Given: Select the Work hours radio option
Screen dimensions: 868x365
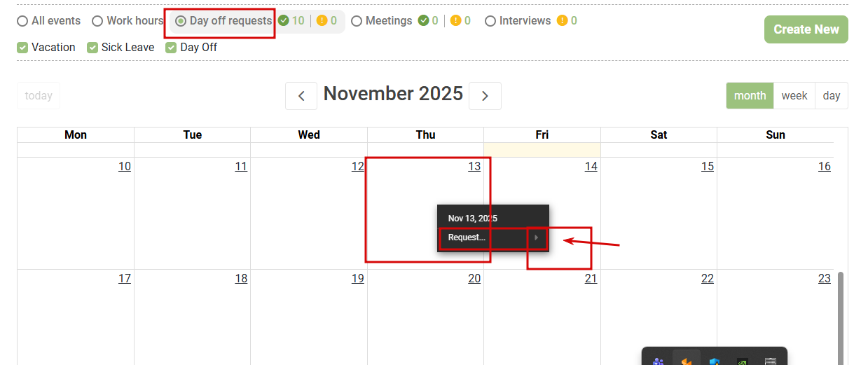Looking at the screenshot, I should (x=98, y=21).
